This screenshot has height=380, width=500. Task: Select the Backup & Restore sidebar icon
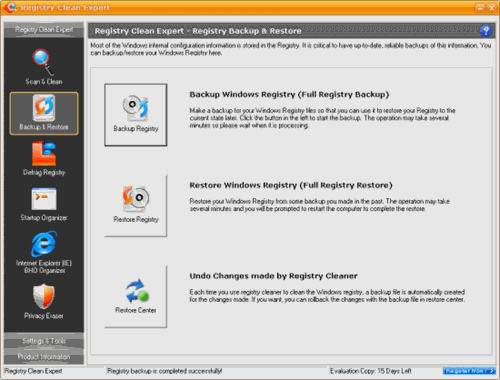(44, 113)
